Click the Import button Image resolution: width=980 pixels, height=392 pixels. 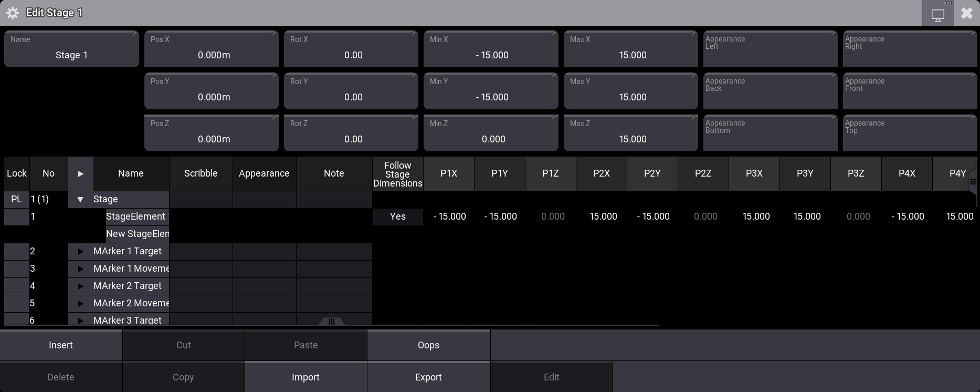(305, 377)
